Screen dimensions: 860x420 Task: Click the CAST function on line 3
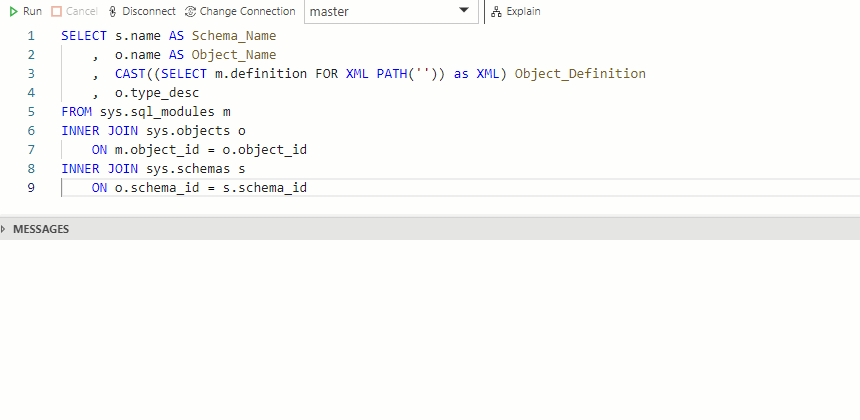point(130,74)
